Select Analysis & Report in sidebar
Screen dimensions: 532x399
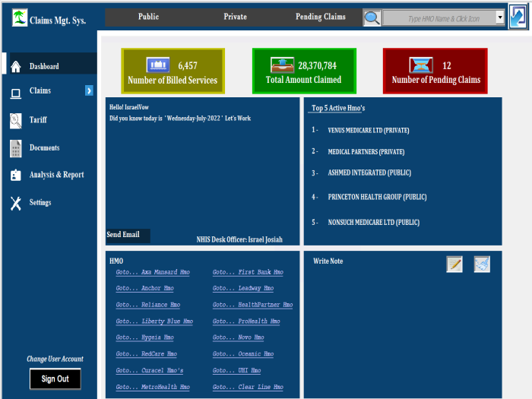point(56,175)
